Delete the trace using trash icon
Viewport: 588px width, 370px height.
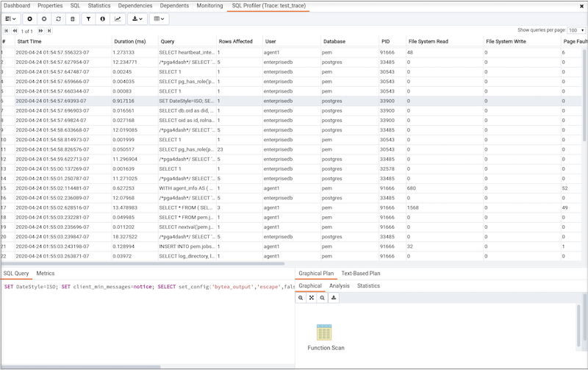click(x=73, y=19)
